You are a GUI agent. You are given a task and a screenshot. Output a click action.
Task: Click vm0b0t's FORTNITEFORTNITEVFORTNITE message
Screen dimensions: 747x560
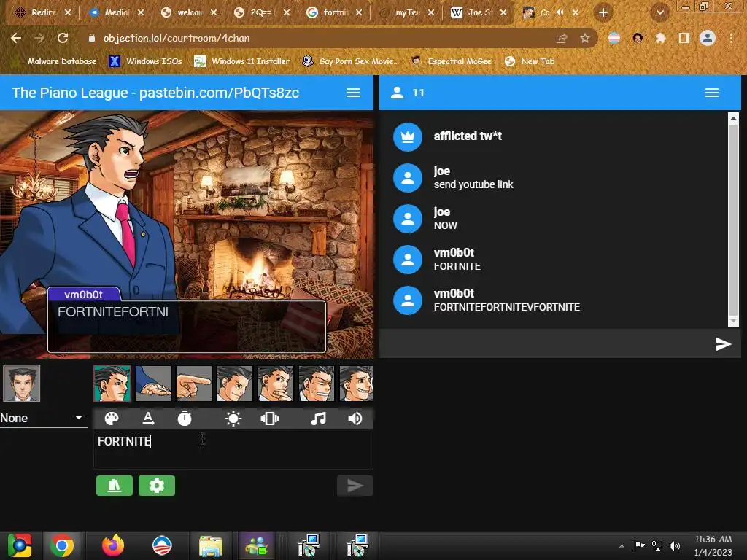[507, 307]
